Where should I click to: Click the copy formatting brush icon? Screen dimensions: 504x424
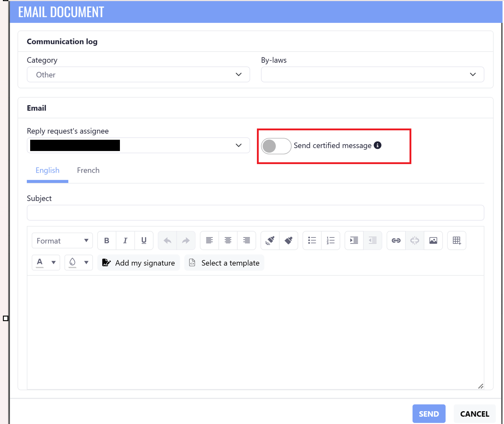tap(270, 240)
